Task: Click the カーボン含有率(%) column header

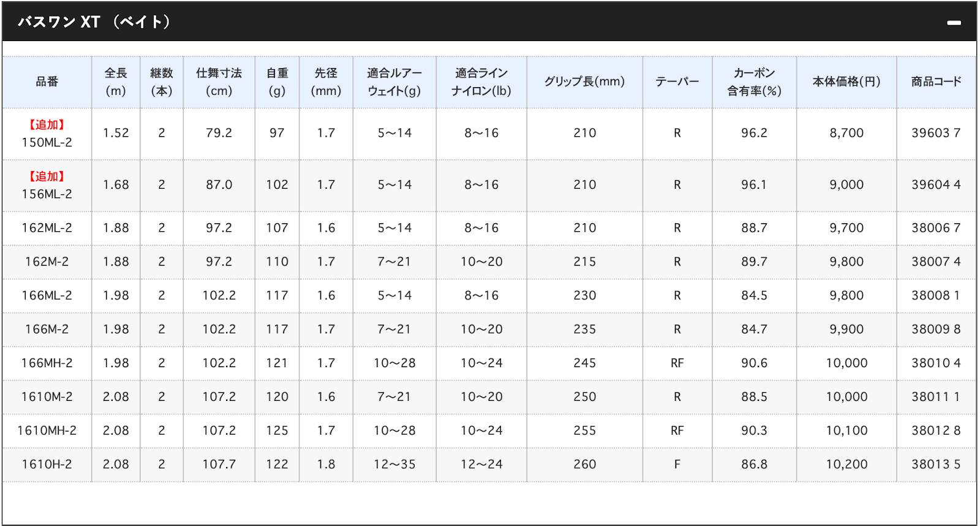Action: click(x=754, y=82)
